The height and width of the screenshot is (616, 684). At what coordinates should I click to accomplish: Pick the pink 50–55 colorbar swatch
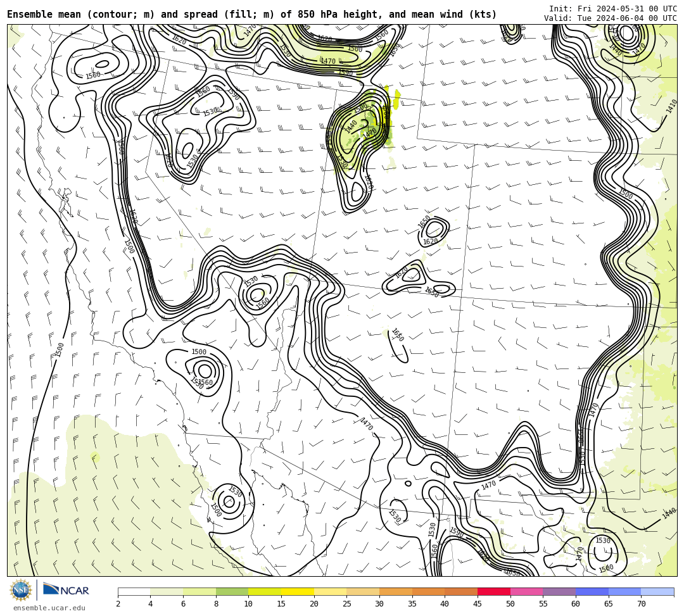(x=526, y=591)
